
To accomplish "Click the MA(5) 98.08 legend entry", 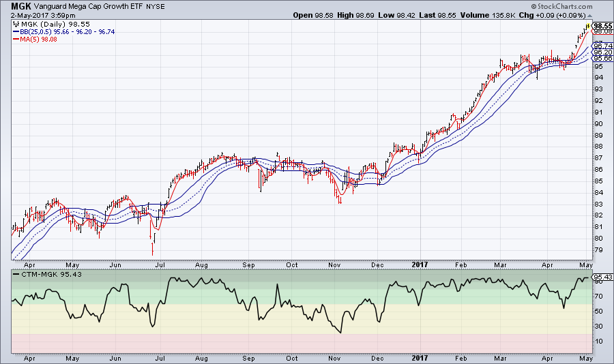I will pyautogui.click(x=38, y=39).
